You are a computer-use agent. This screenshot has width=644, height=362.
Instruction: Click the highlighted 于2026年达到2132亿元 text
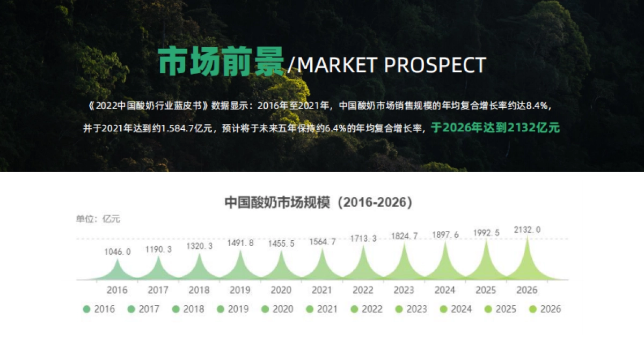pyautogui.click(x=496, y=128)
